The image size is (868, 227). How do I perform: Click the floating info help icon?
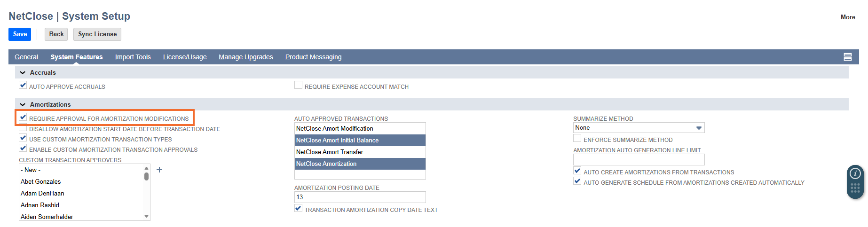click(x=855, y=173)
